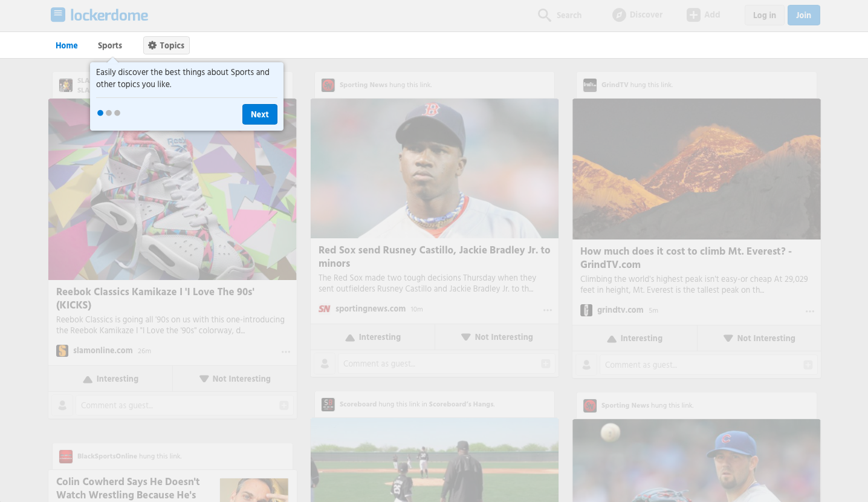The height and width of the screenshot is (502, 868).
Task: Select the first tour step dot
Action: point(100,113)
